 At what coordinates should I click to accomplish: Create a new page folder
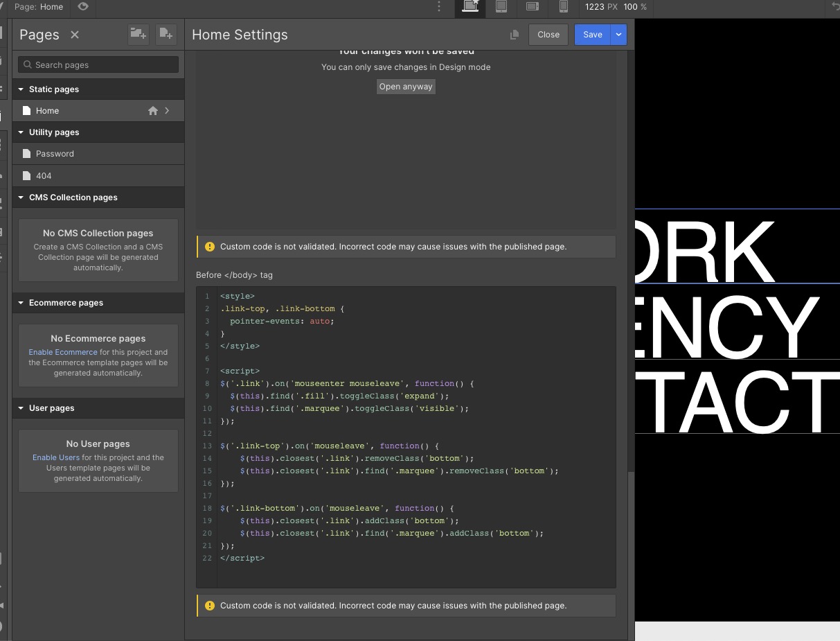tap(138, 34)
